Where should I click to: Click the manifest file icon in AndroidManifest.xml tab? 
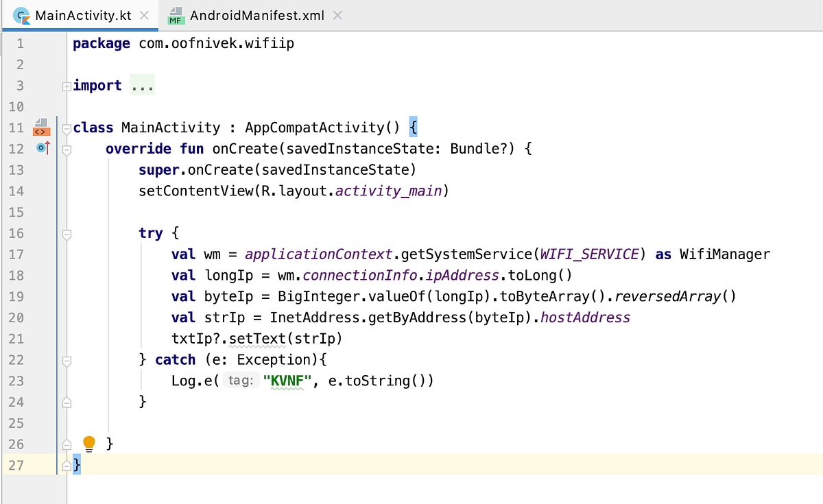click(176, 15)
